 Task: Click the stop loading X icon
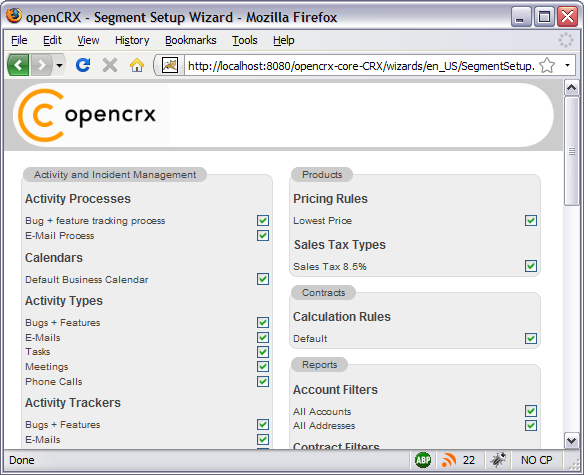pos(110,65)
